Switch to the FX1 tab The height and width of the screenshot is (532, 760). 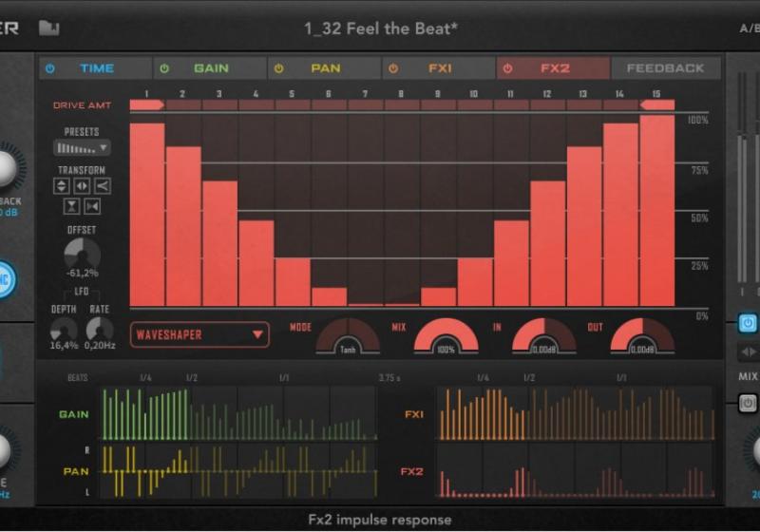(439, 68)
